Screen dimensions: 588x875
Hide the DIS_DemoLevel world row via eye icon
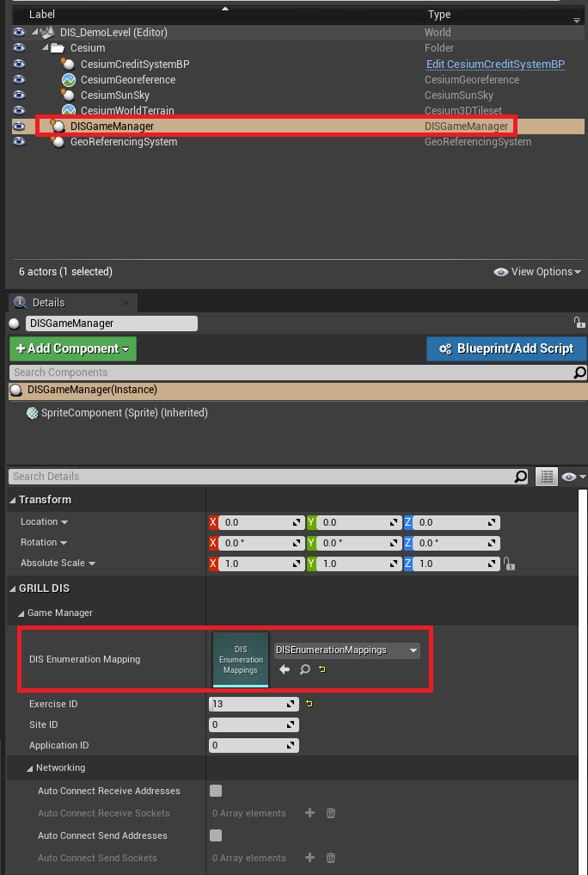click(19, 33)
